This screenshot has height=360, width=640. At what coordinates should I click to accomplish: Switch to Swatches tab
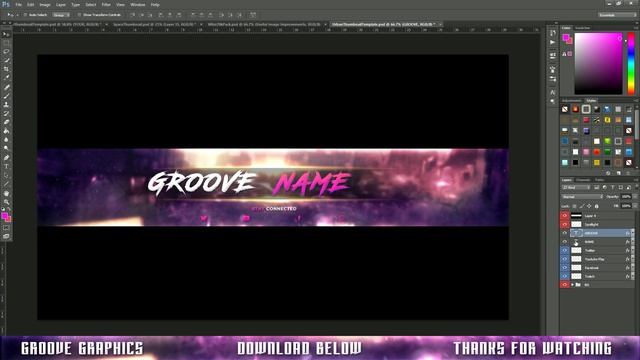click(582, 28)
